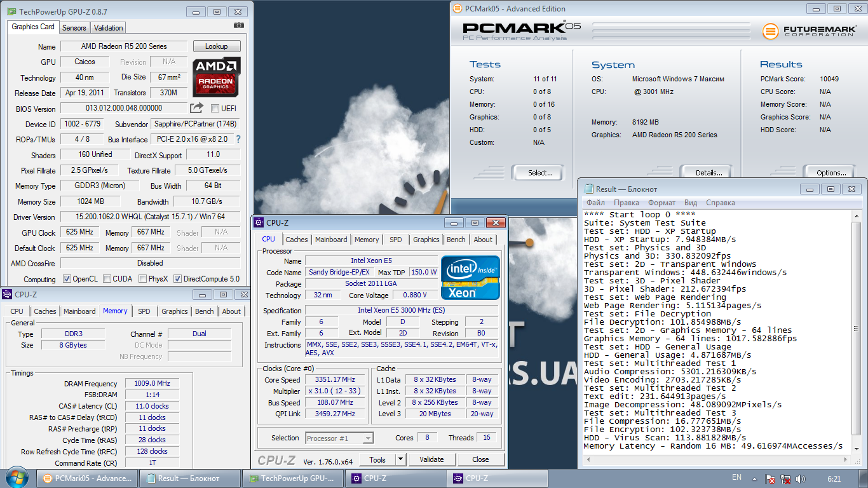This screenshot has width=868, height=488.
Task: Click the title bar icon of the CPU-Z processor window
Action: (x=259, y=222)
